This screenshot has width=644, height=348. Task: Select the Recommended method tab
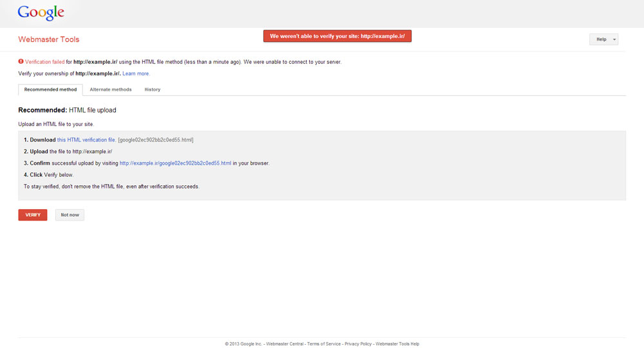pyautogui.click(x=50, y=89)
